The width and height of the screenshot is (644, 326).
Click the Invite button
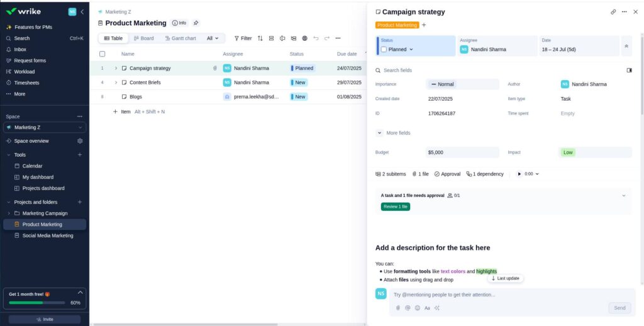[45, 320]
